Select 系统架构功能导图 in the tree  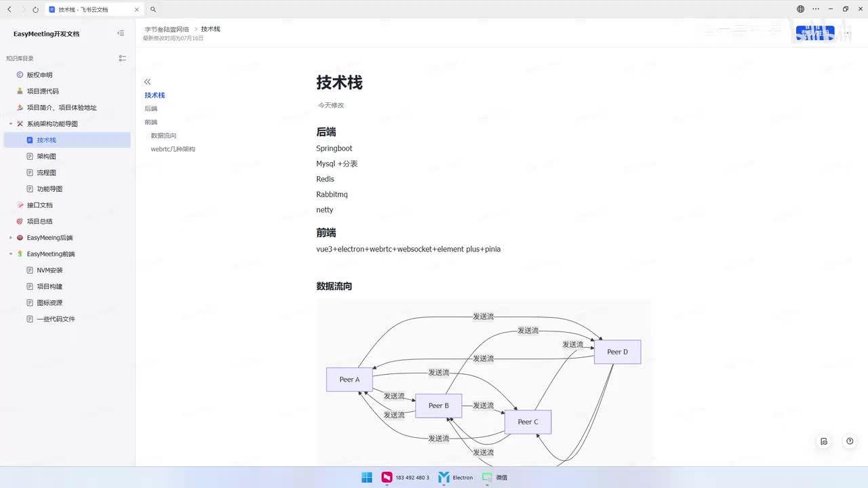(52, 124)
